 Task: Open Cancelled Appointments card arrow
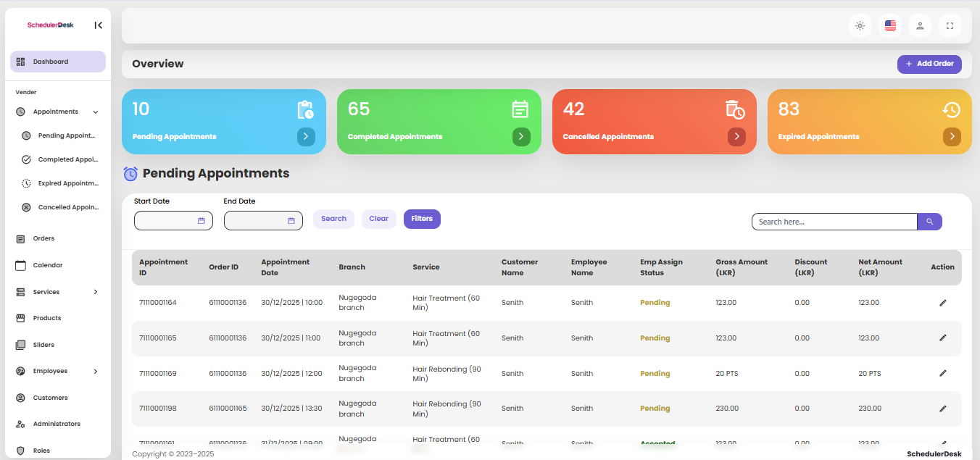coord(736,136)
